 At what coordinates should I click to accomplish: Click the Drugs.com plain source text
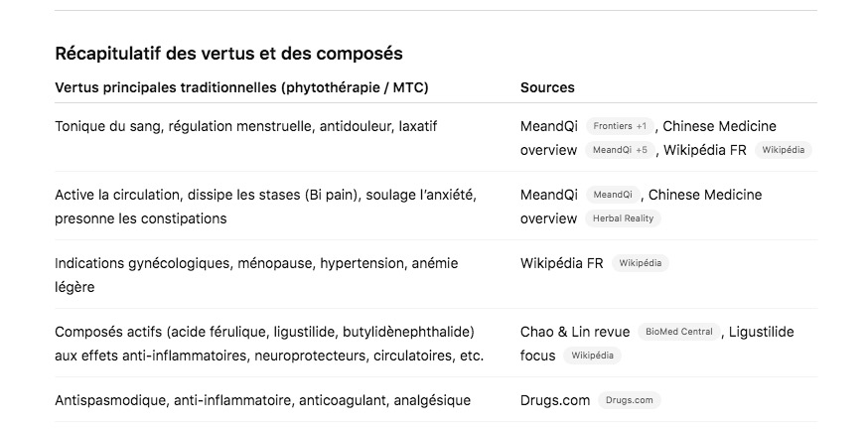[555, 400]
